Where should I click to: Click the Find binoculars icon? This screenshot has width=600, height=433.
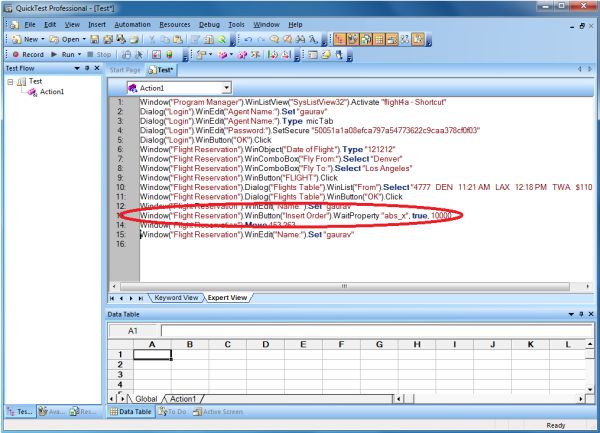click(300, 39)
